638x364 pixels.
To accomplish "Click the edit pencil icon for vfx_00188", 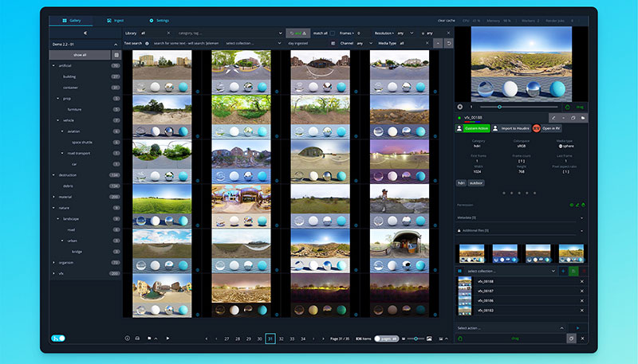I will pyautogui.click(x=553, y=118).
